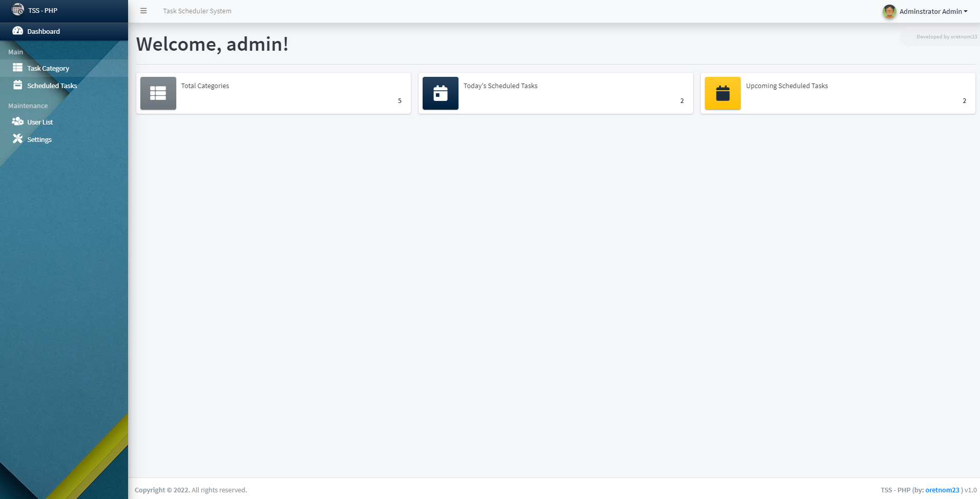Click the Copyright © 2022 footer text
Viewport: 980px width, 499px height.
(x=162, y=490)
